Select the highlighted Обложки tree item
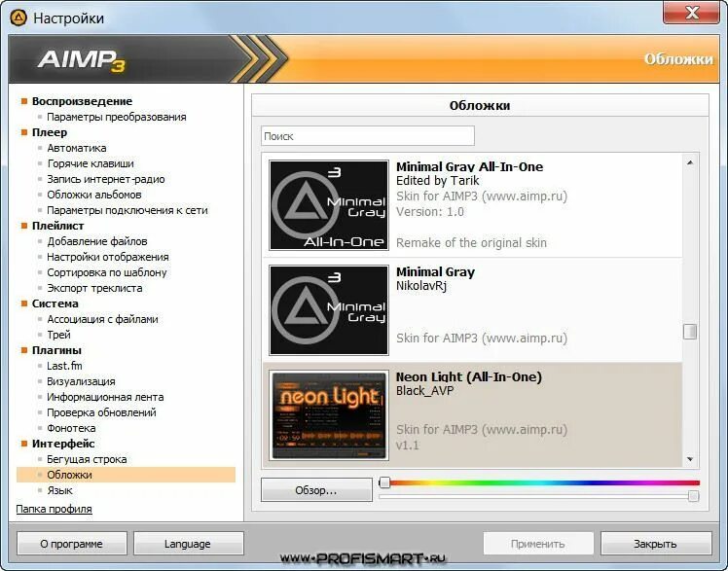This screenshot has height=571, width=728. point(126,475)
